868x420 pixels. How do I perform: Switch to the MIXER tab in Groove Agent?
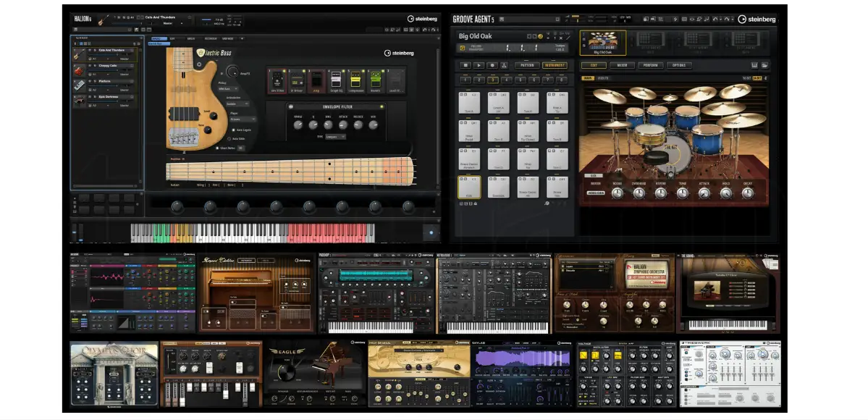pos(623,66)
